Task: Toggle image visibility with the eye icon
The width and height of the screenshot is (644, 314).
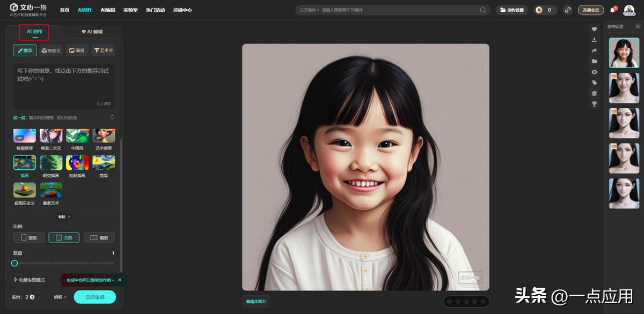Action: pyautogui.click(x=594, y=72)
